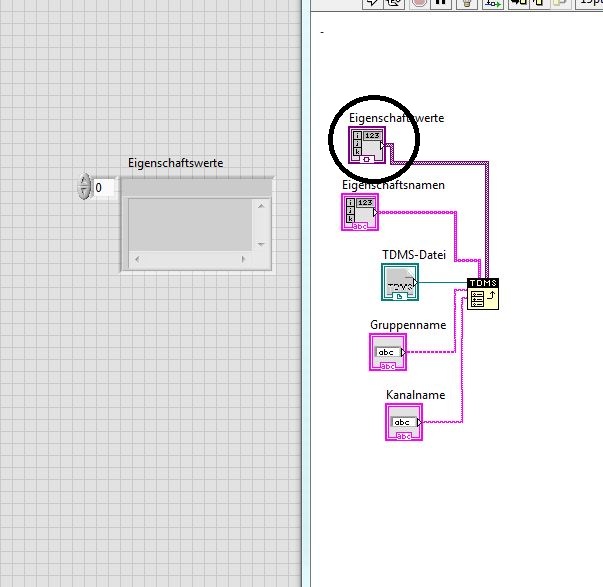Click the TDMS-Datei label text
The image size is (603, 587).
click(x=414, y=255)
